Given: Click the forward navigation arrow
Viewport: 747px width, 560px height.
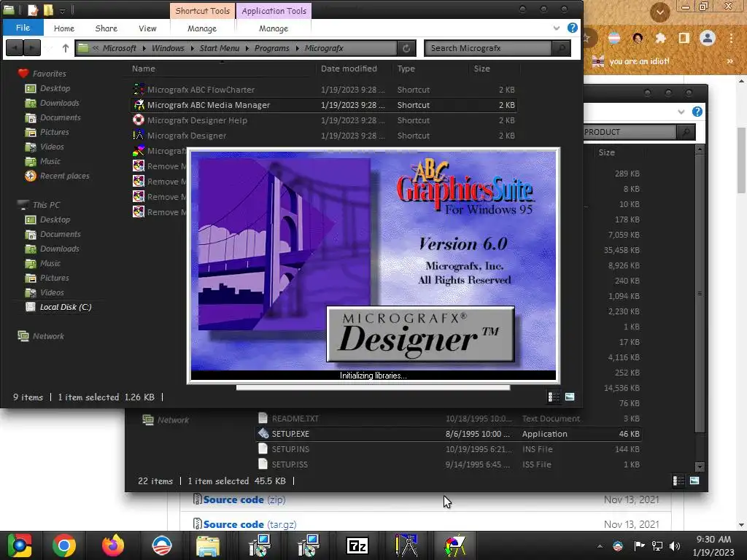Looking at the screenshot, I should click(x=32, y=48).
